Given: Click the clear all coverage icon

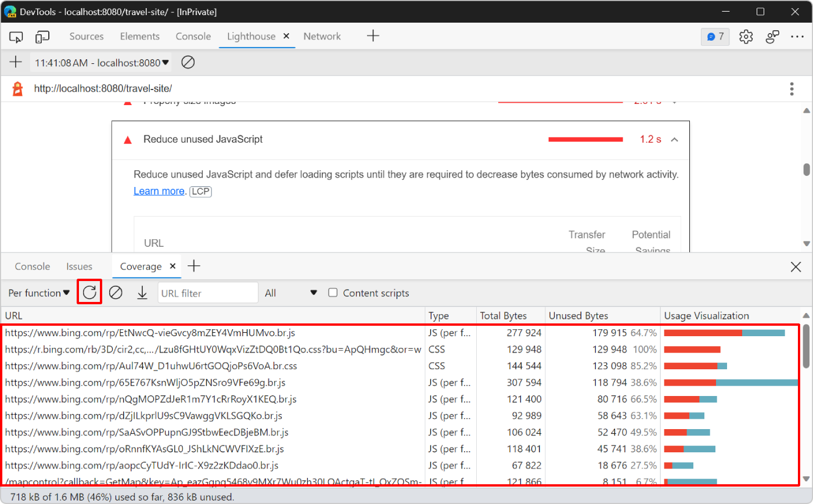Looking at the screenshot, I should click(116, 293).
